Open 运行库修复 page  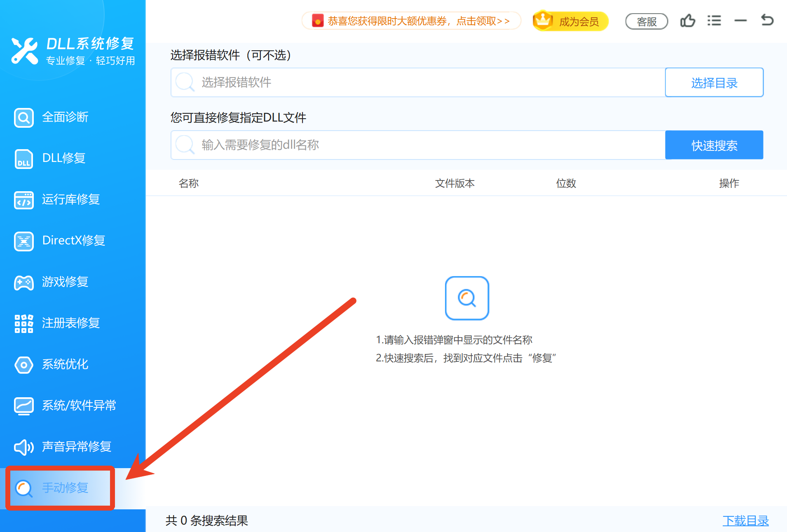(x=70, y=199)
